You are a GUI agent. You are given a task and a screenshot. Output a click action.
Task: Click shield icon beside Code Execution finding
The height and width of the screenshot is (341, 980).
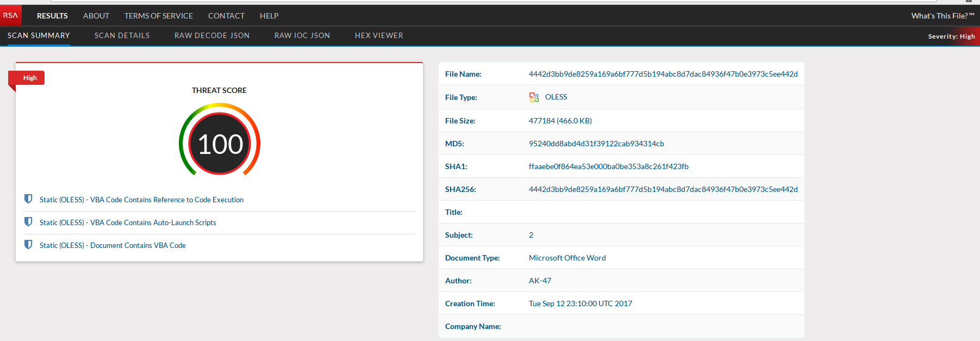point(28,199)
